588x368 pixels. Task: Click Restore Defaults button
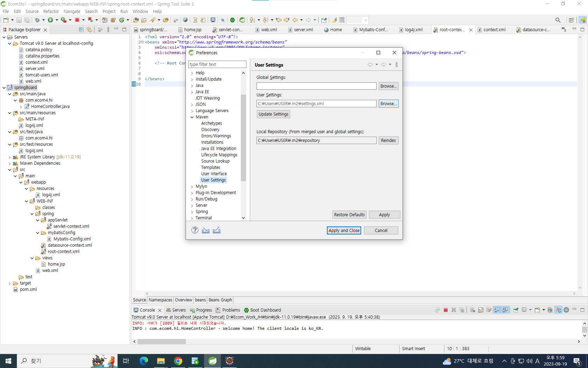pyautogui.click(x=349, y=215)
